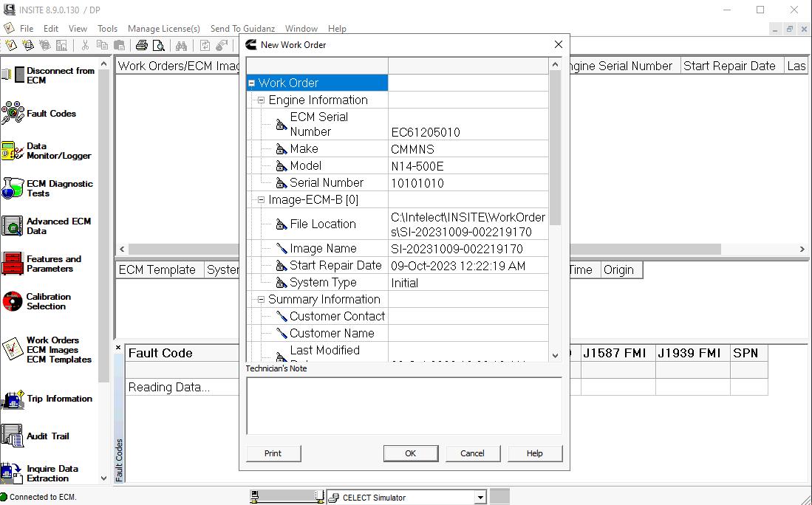Click the work orders list scroll-right arrow
812x505 pixels.
point(802,249)
